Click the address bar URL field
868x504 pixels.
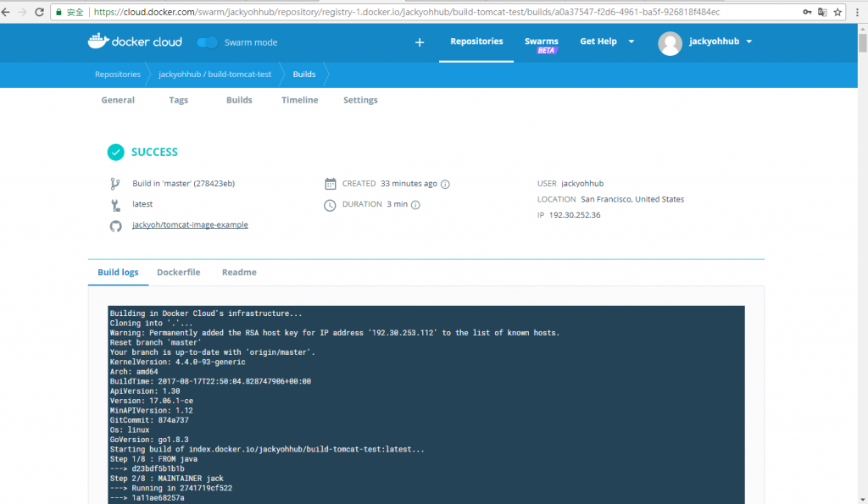pyautogui.click(x=407, y=12)
